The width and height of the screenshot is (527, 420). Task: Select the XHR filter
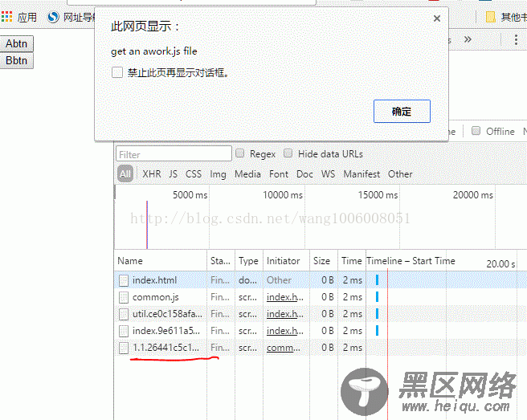152,174
